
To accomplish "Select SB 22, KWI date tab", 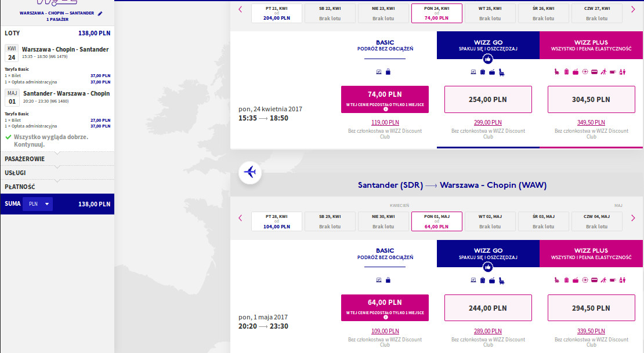I will [x=330, y=13].
